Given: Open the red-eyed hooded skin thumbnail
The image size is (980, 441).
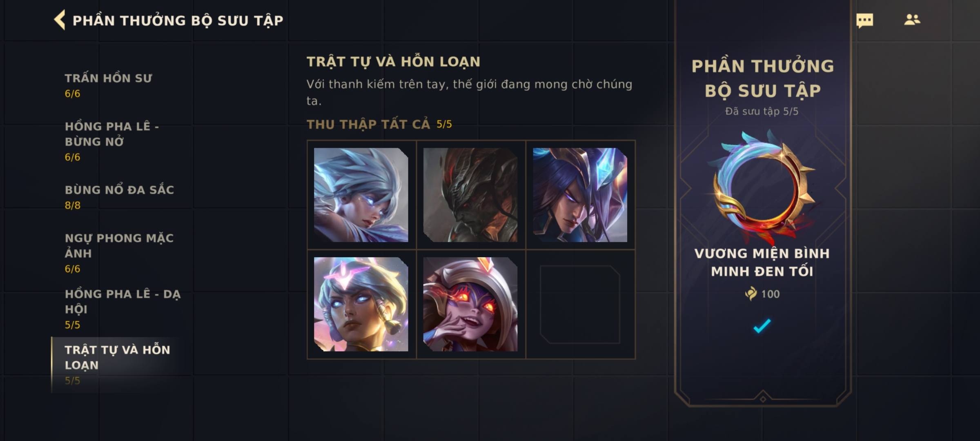Looking at the screenshot, I should pyautogui.click(x=470, y=304).
